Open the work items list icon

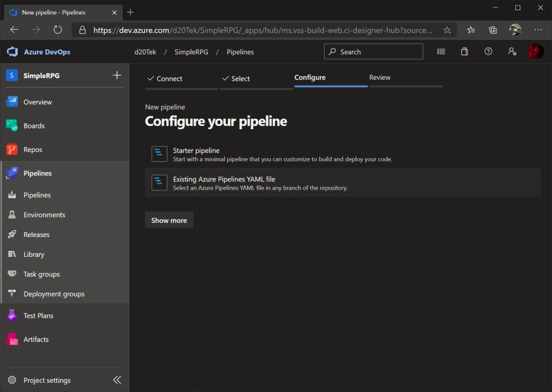click(441, 52)
